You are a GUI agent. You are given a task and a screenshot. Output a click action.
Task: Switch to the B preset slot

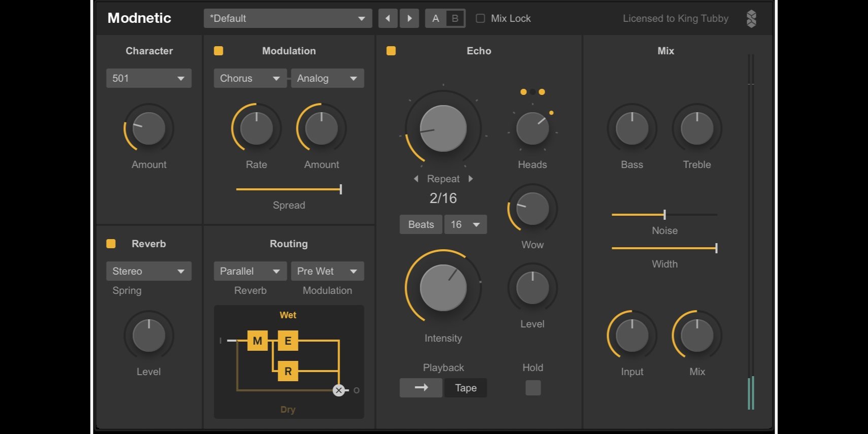pyautogui.click(x=455, y=18)
